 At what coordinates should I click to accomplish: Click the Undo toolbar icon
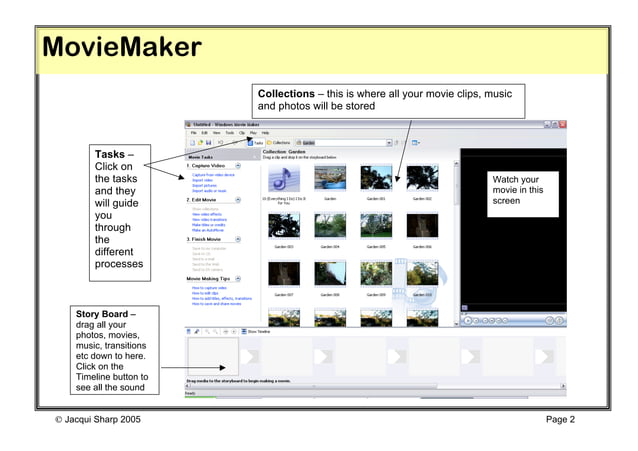click(221, 143)
